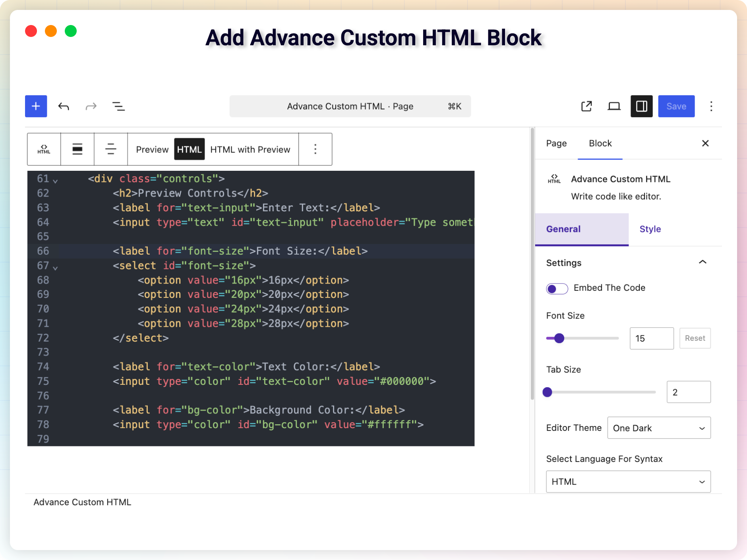Close the settings sidebar
Screen dimensions: 747x560
coord(705,143)
